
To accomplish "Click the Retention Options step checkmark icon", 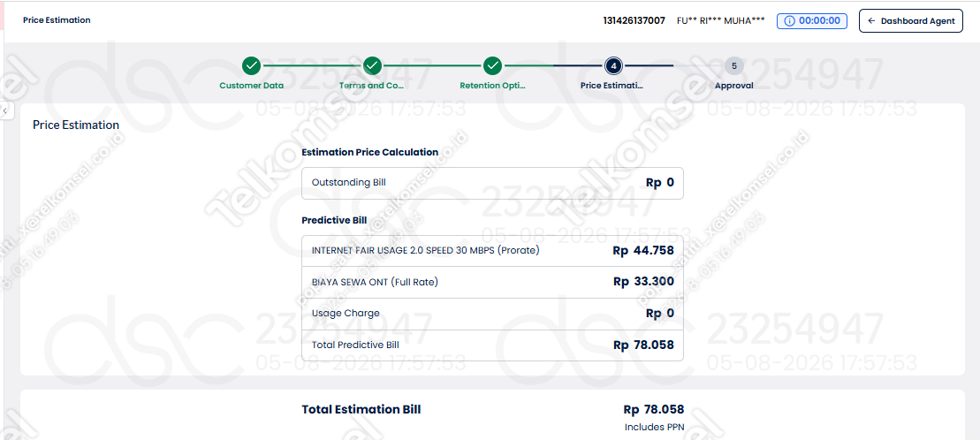I will coord(492,65).
